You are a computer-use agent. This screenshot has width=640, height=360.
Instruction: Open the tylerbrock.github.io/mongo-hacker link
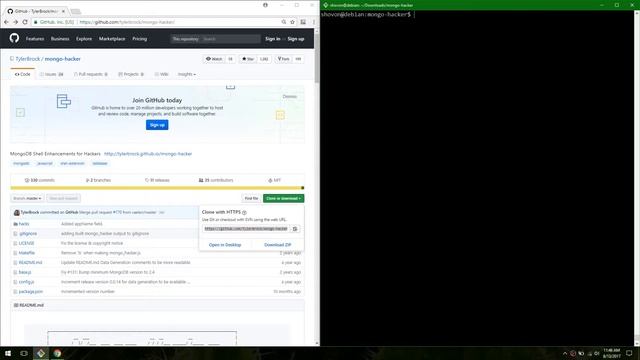(148, 154)
